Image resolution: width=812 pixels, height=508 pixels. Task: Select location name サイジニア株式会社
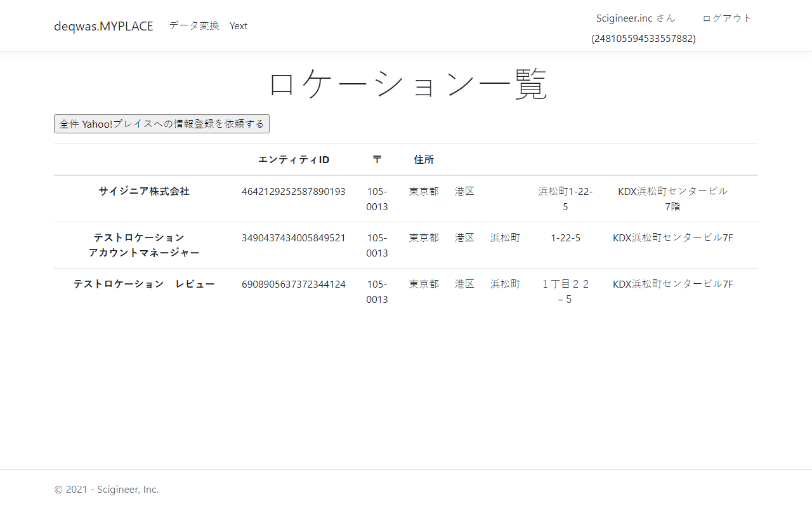(144, 190)
